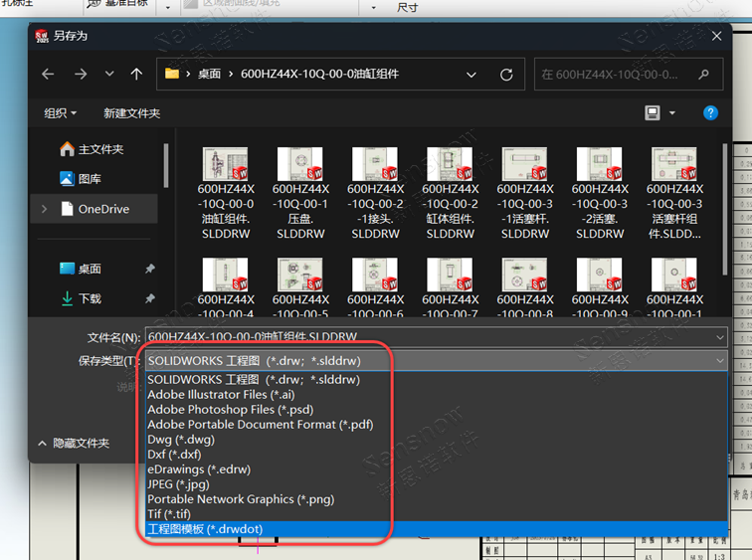Screen dimensions: 752x560
Task: Open the blue help question icon
Action: click(710, 113)
